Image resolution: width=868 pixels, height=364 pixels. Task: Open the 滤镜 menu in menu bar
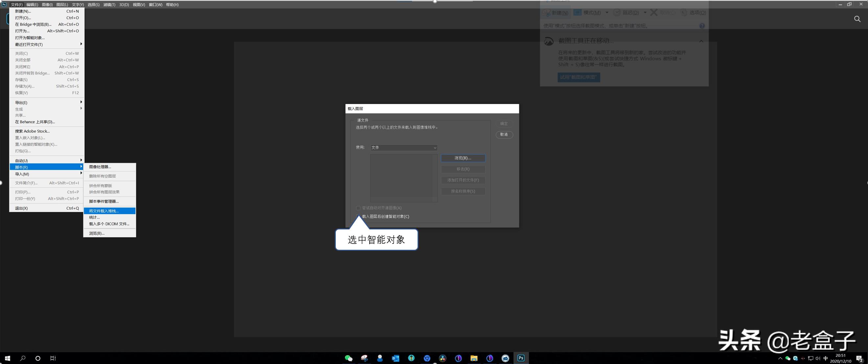click(x=109, y=4)
